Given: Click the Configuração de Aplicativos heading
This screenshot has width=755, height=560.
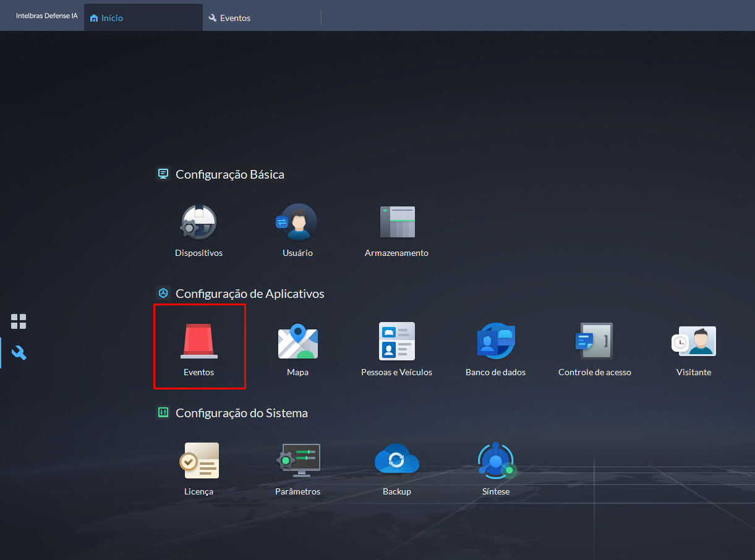Looking at the screenshot, I should tap(250, 294).
